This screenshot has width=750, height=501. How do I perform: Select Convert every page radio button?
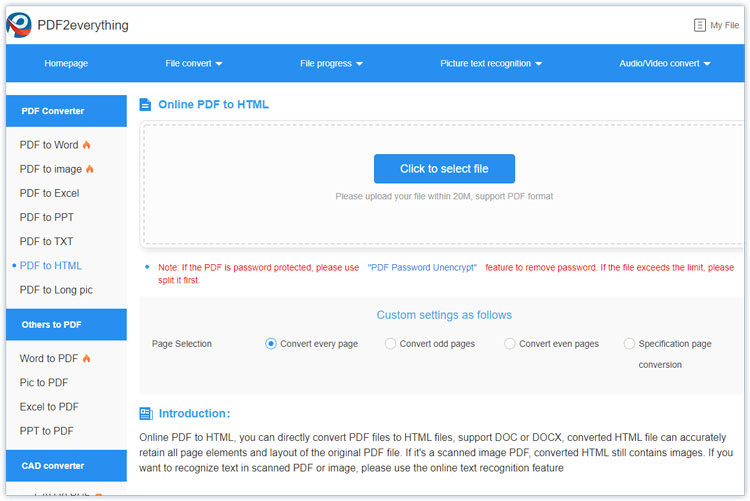tap(271, 344)
